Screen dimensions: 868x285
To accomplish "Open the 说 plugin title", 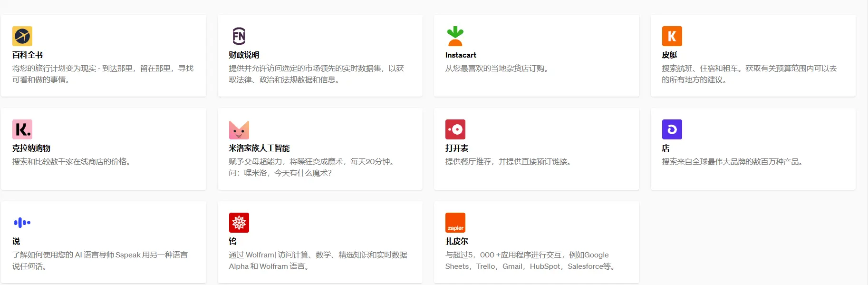I will pos(16,242).
